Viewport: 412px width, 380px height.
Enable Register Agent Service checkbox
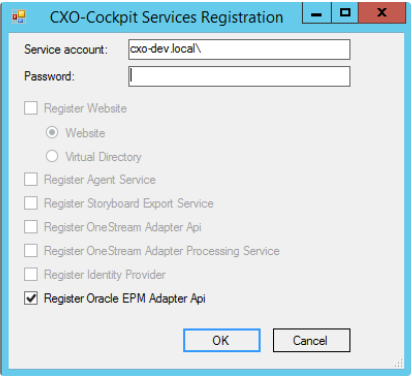coord(31,179)
